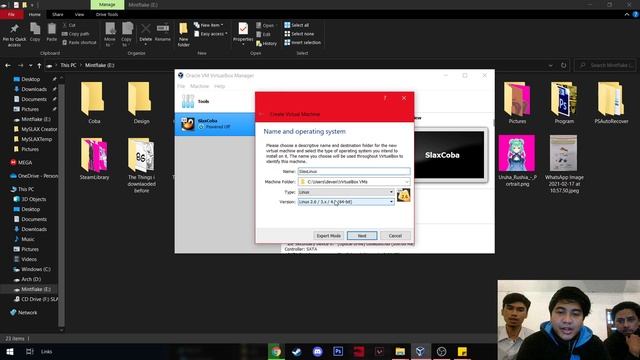Open Properties from the ribbon
Screen dimensions: 640x360
pos(243,33)
